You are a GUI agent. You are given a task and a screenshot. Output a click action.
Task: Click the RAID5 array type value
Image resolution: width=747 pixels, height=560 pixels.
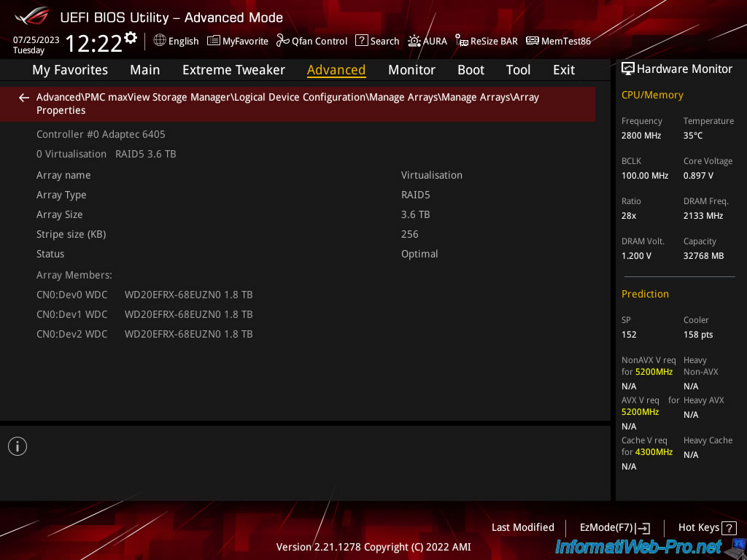(415, 195)
